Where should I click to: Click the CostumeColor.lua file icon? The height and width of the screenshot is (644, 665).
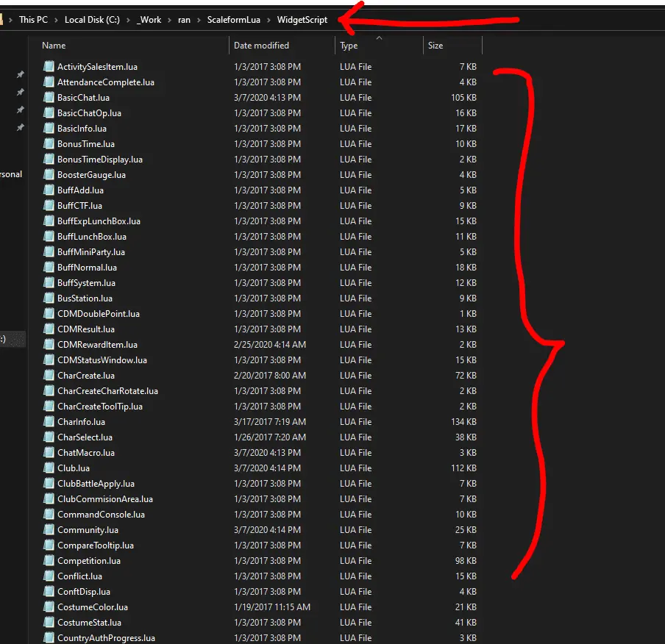pyautogui.click(x=49, y=607)
